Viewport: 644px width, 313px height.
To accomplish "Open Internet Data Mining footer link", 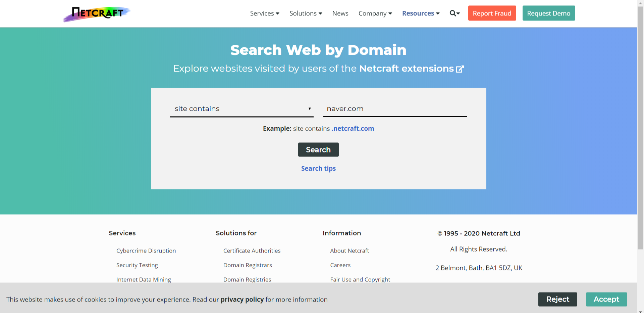I will pyautogui.click(x=144, y=279).
